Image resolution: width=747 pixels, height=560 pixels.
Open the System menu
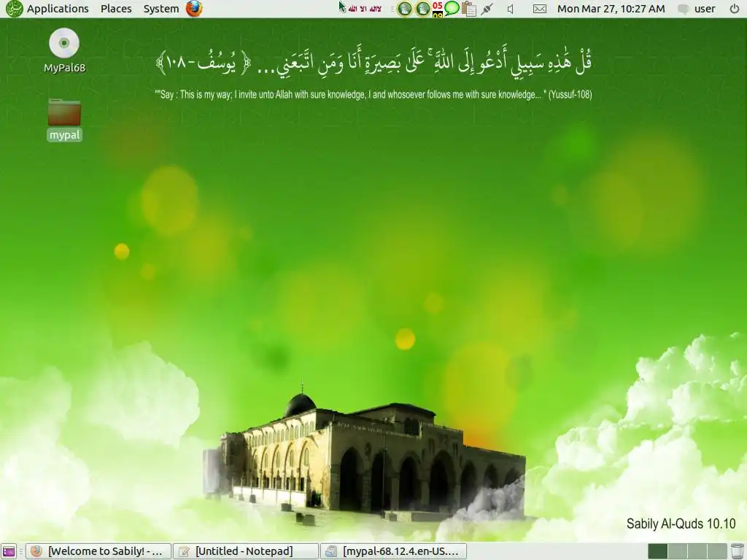click(161, 9)
